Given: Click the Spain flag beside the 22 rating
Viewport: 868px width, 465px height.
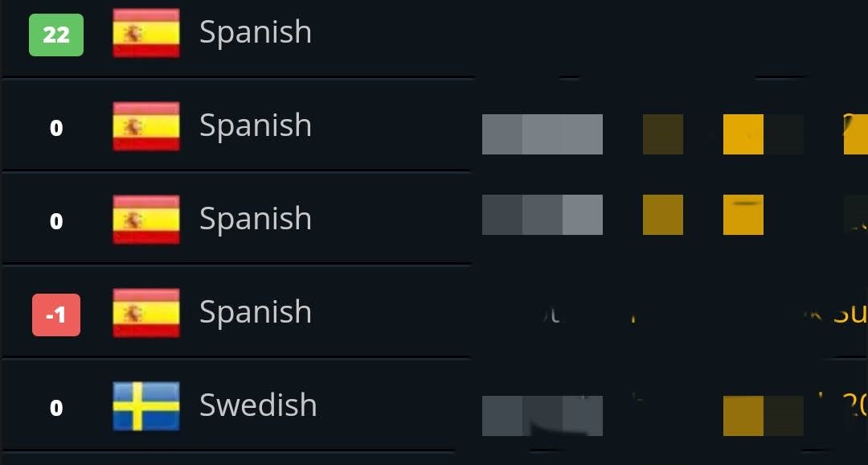Looking at the screenshot, I should pos(145,34).
